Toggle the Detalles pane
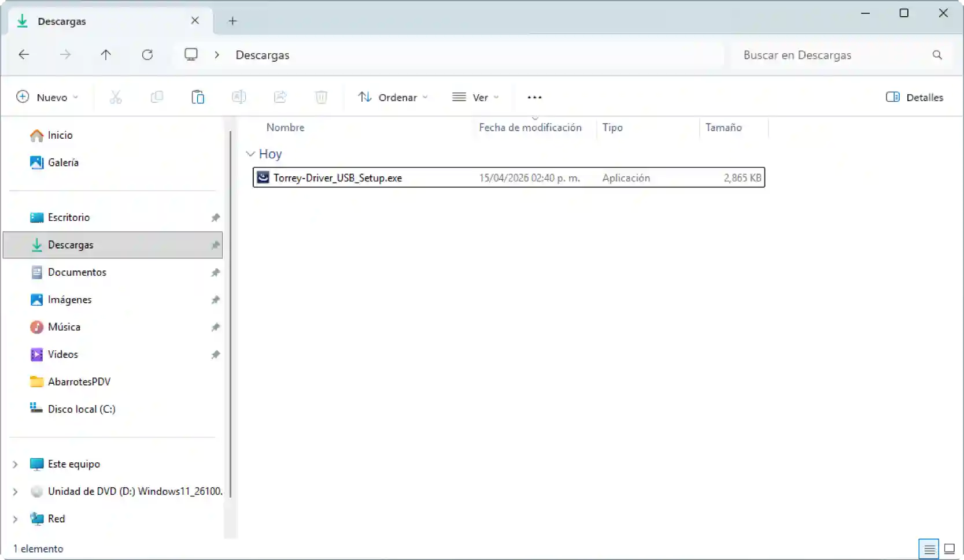 click(914, 97)
